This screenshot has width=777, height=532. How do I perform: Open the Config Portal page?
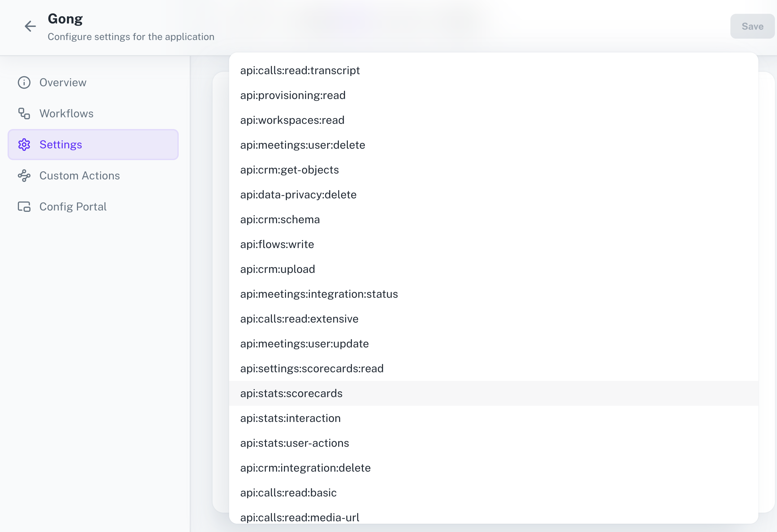click(x=73, y=206)
